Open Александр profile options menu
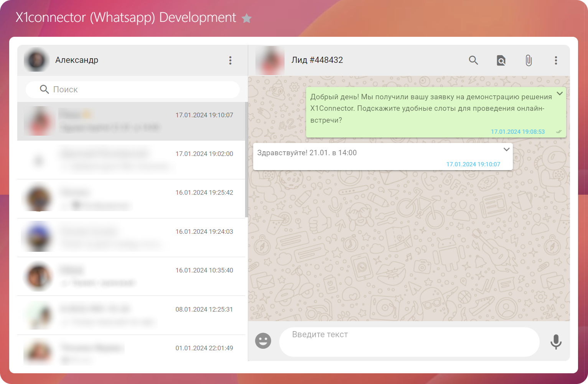The width and height of the screenshot is (588, 384). click(x=230, y=60)
